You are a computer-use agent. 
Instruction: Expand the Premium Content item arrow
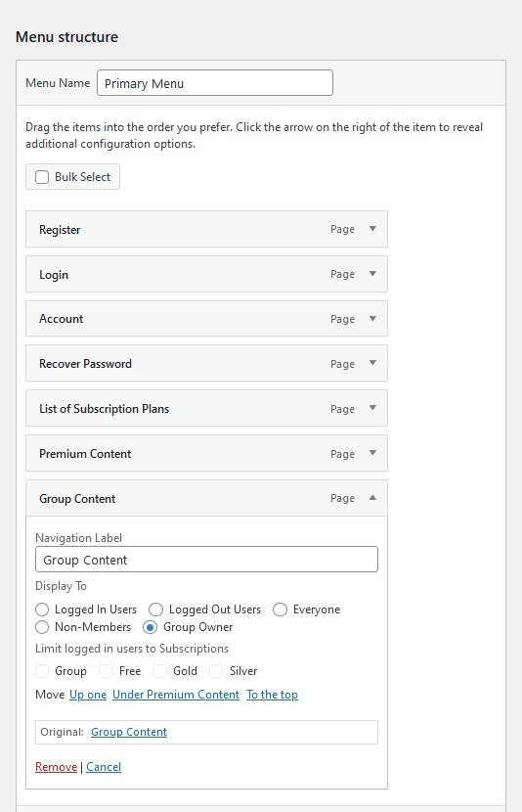point(372,453)
